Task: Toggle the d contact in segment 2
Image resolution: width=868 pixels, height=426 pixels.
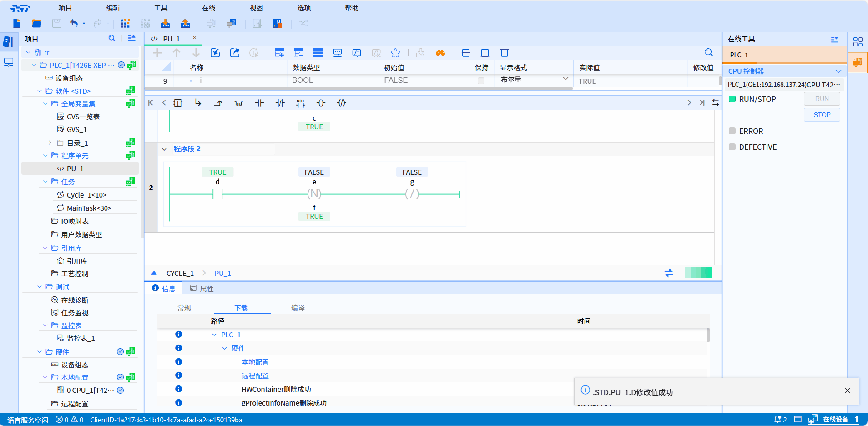Action: tap(217, 194)
